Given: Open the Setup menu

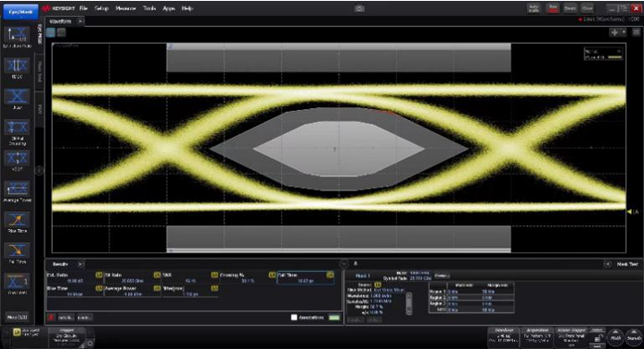Looking at the screenshot, I should (x=101, y=8).
